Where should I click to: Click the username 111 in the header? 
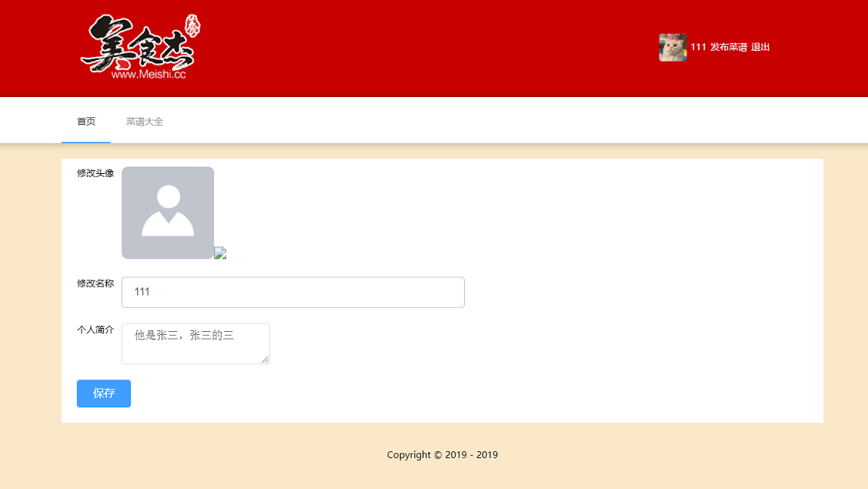698,47
